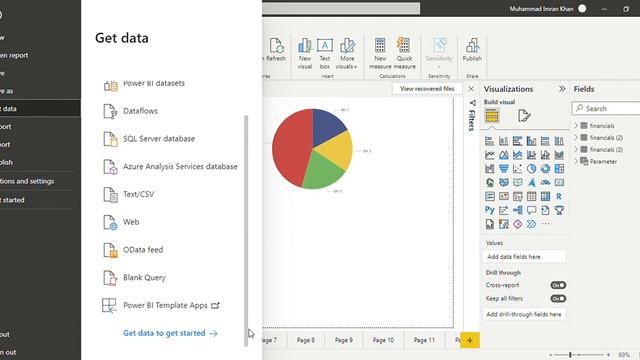Toggle Cross-report drill through switch

(558, 285)
